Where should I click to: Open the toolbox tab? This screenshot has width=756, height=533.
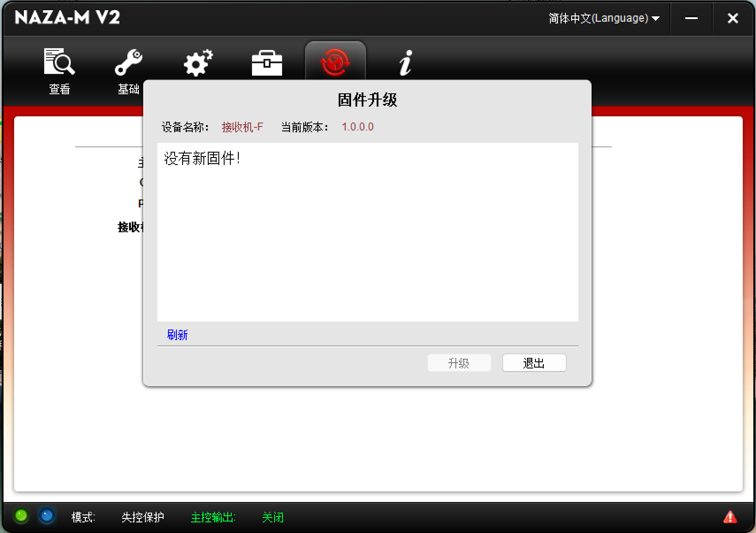coord(267,63)
